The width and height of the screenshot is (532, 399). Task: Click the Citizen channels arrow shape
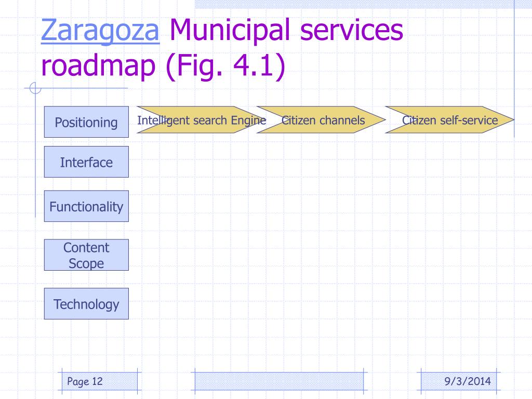click(x=321, y=120)
